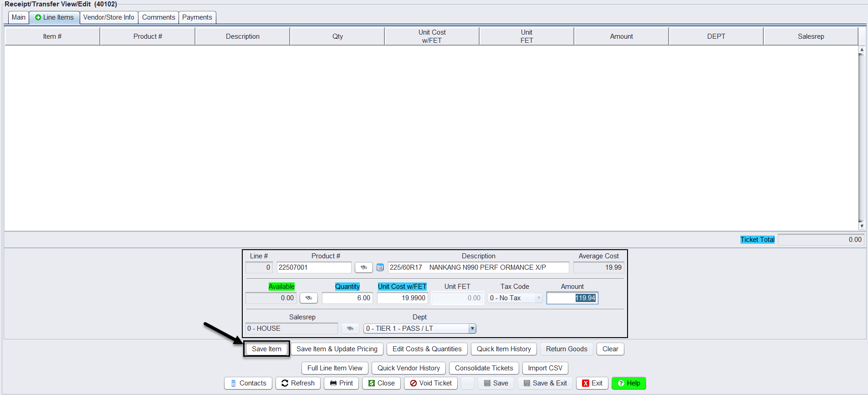Click the Quantity input field
The height and width of the screenshot is (395, 868).
click(347, 298)
